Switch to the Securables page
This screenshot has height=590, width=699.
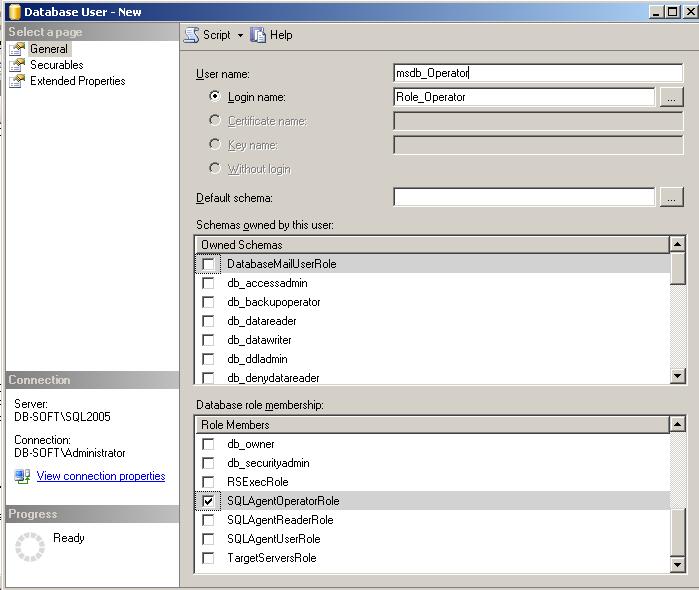click(57, 65)
